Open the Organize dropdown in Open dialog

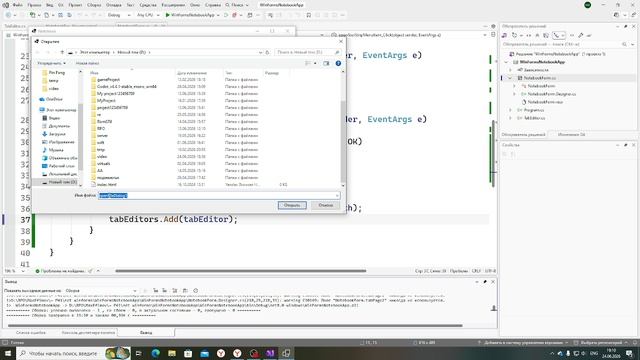click(x=51, y=63)
